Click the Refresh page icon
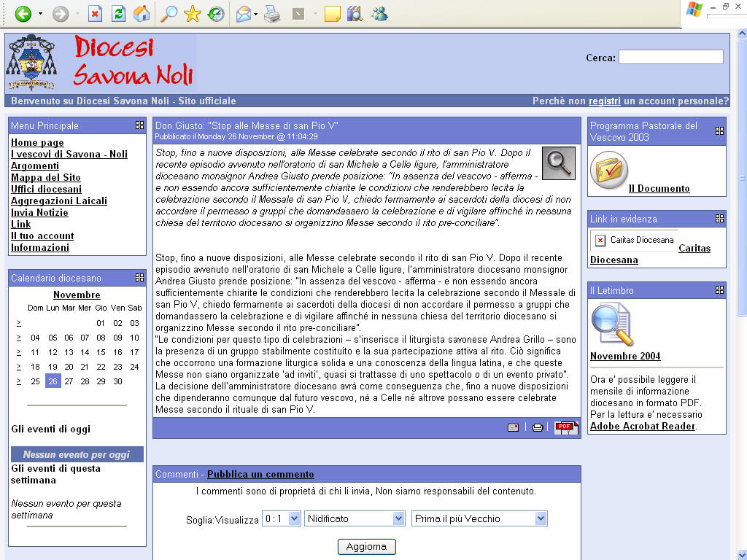Image resolution: width=747 pixels, height=560 pixels. pos(118,14)
